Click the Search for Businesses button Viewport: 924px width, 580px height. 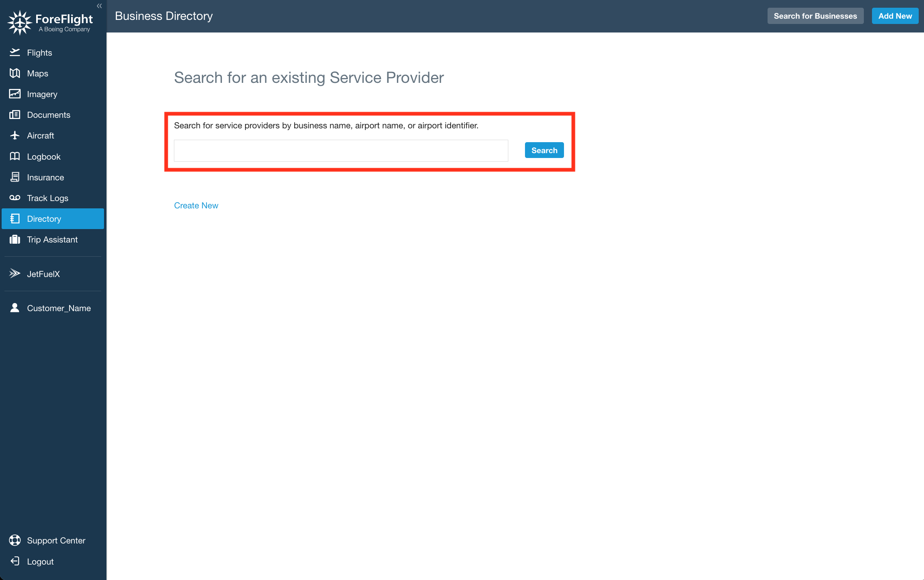(x=815, y=16)
